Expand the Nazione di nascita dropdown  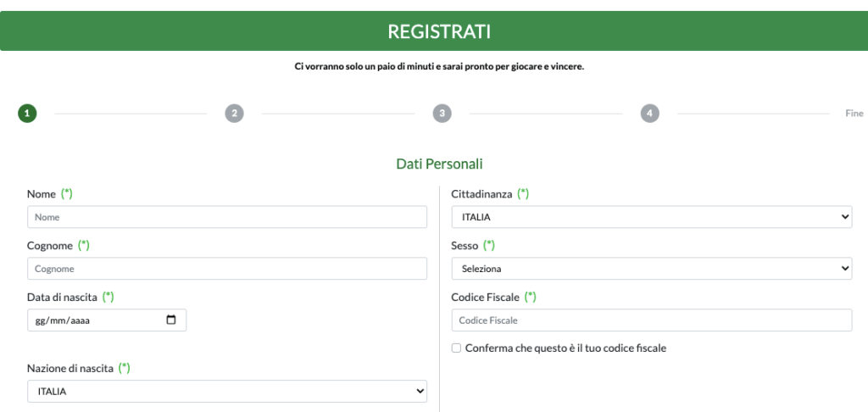pyautogui.click(x=227, y=391)
